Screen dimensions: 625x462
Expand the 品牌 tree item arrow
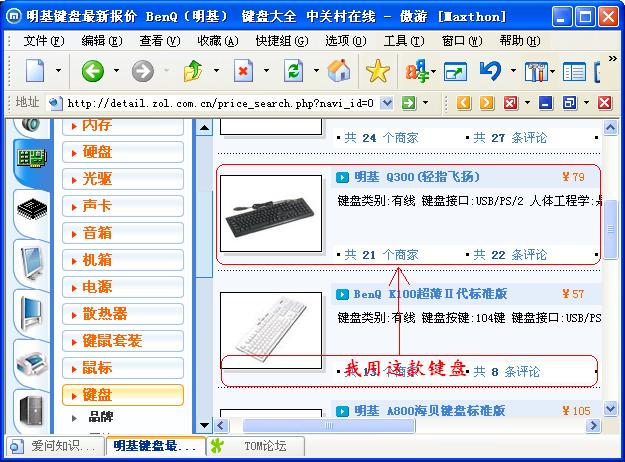[x=74, y=418]
